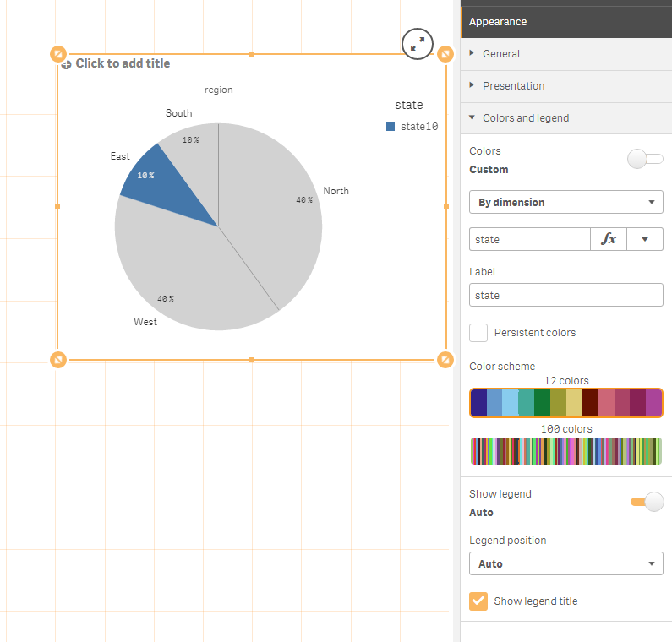The image size is (672, 642).
Task: Uncheck Show legend title
Action: 478,601
